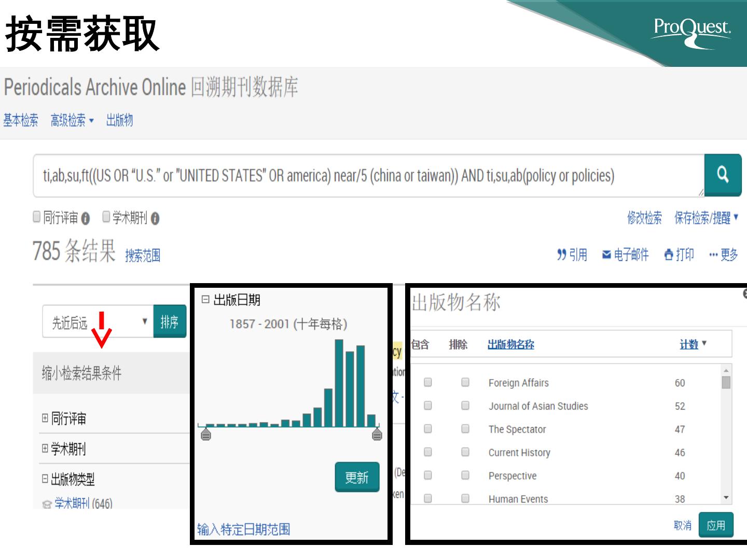Check exclude box for Perspective

pyautogui.click(x=465, y=475)
